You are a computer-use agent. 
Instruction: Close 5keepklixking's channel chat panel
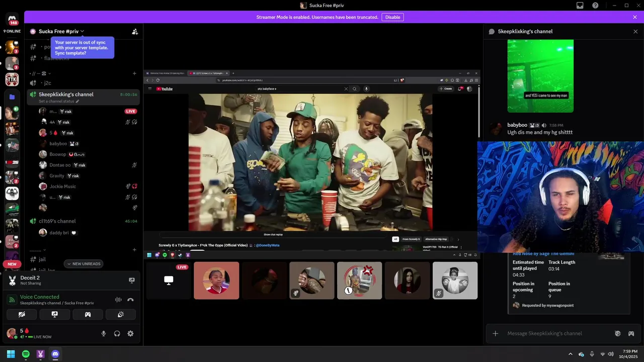pos(635,31)
